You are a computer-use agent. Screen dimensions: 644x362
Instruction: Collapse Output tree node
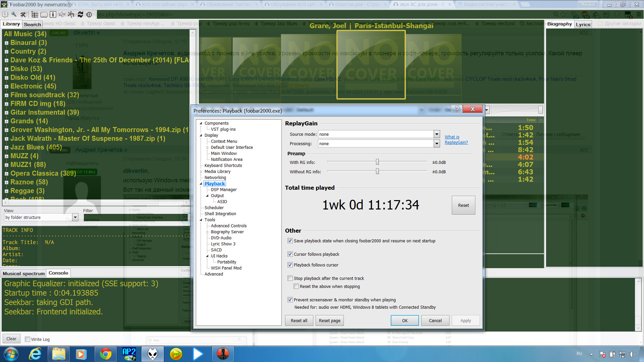click(208, 196)
